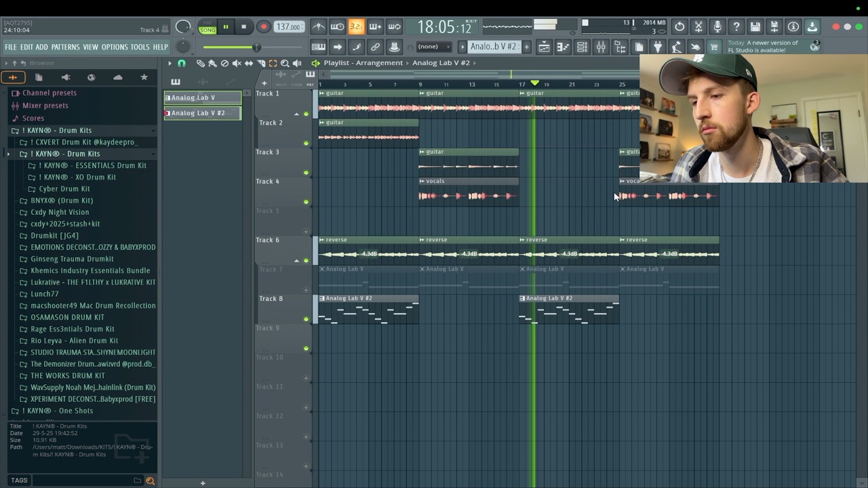The width and height of the screenshot is (868, 488).
Task: Open the OPTIONS menu
Action: (115, 47)
